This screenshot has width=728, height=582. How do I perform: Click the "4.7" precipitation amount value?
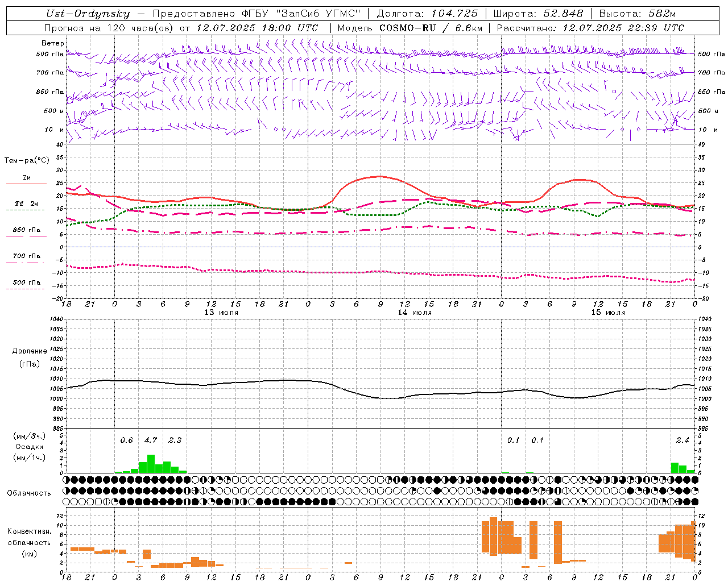151,440
